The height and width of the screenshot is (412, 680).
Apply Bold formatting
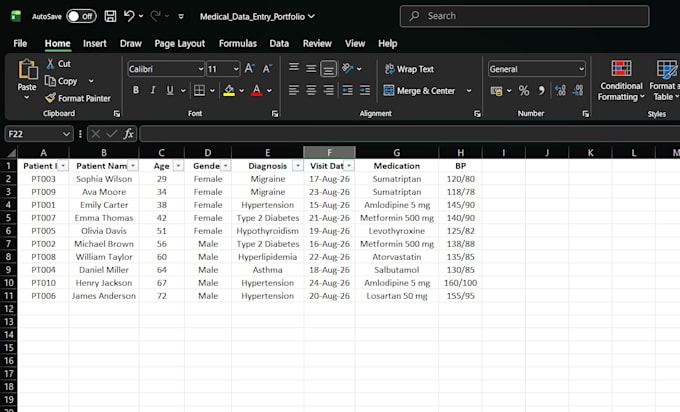(x=136, y=90)
